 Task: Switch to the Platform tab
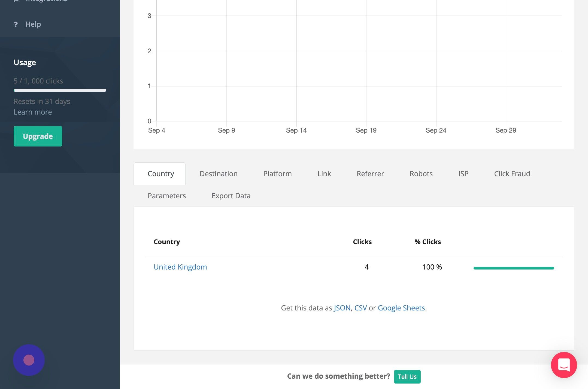[x=277, y=173]
